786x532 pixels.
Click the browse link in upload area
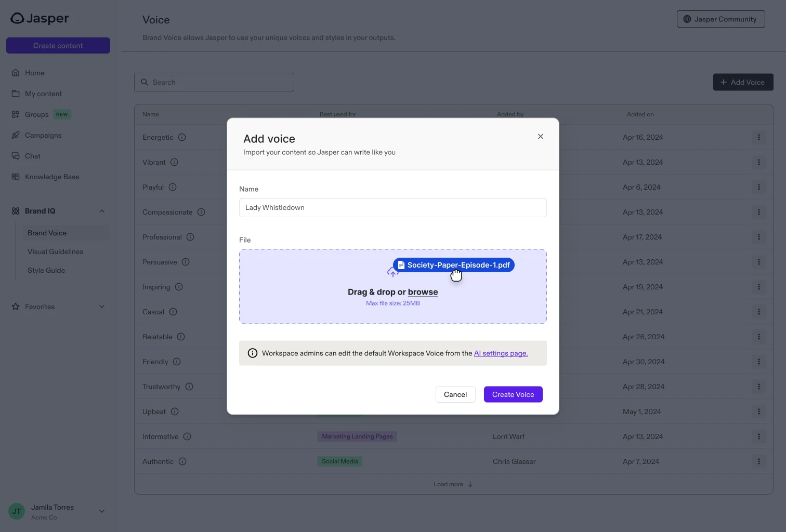pos(423,292)
